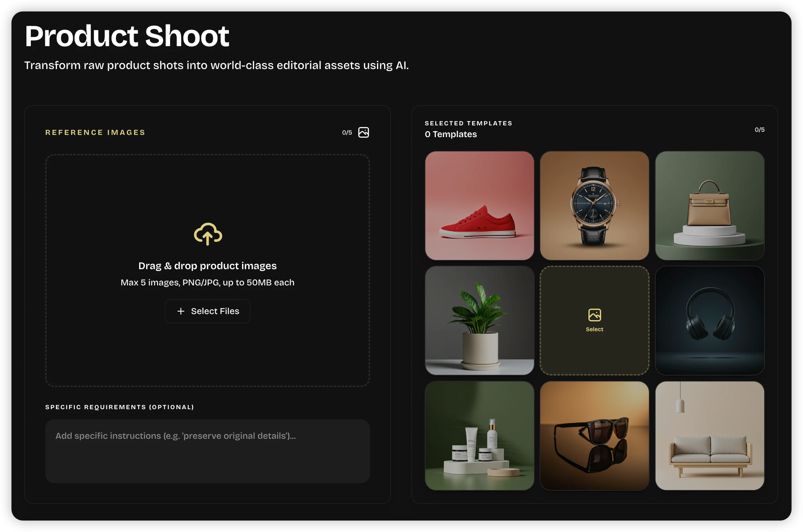Image resolution: width=803 pixels, height=532 pixels.
Task: Select the beige sofa template
Action: click(709, 435)
